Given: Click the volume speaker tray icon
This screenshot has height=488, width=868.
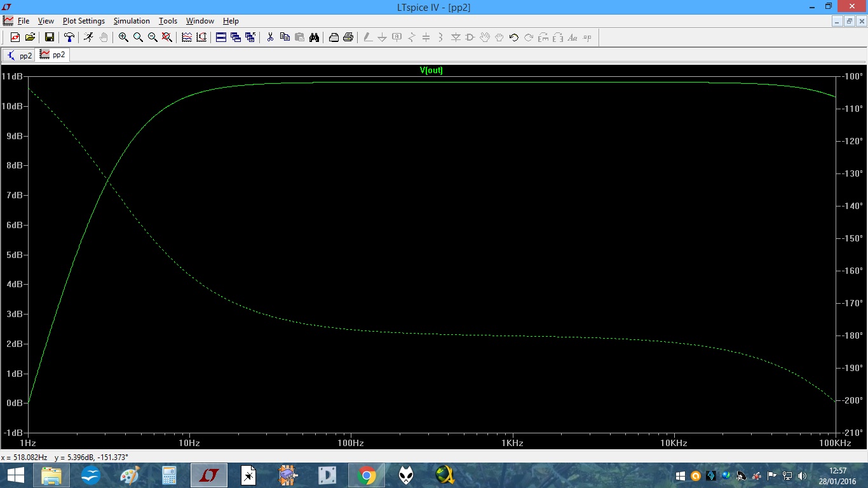Looking at the screenshot, I should pyautogui.click(x=802, y=475).
